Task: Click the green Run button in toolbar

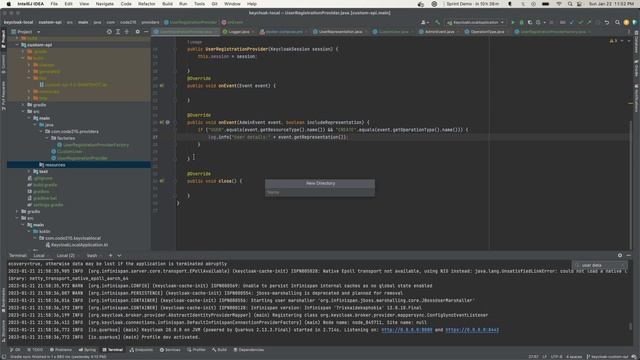Action: pos(513,22)
